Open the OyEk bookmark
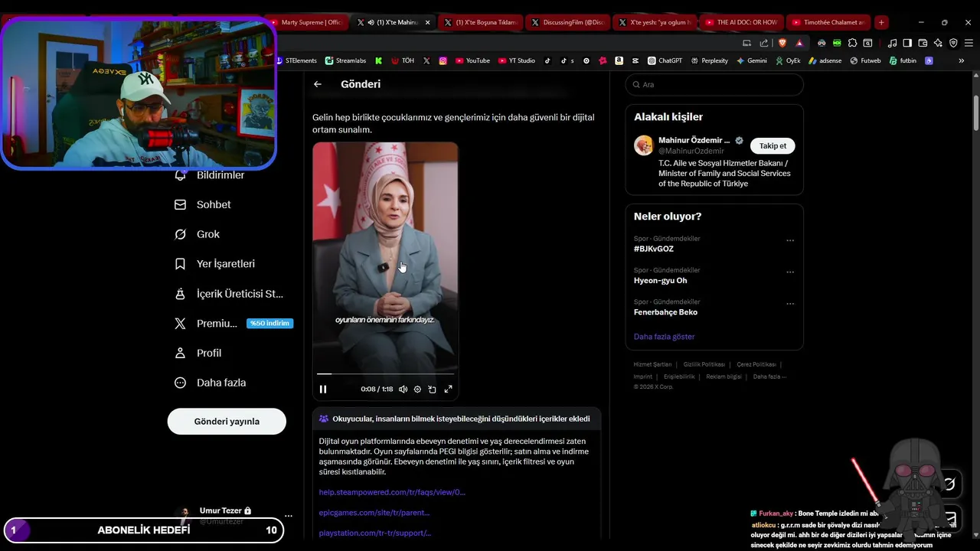The image size is (980, 551). (x=788, y=60)
